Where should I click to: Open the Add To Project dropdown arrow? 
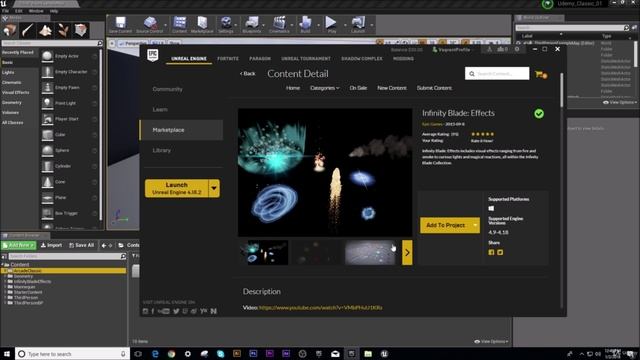[475, 225]
